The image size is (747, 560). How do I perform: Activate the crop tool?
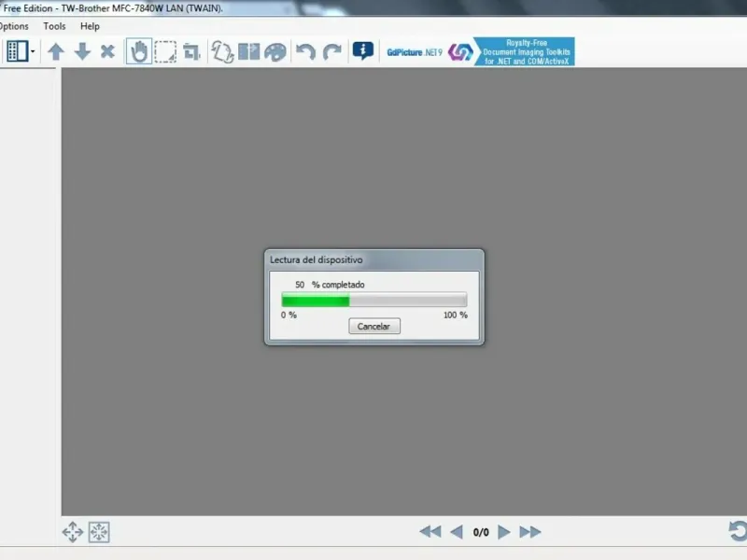point(191,51)
